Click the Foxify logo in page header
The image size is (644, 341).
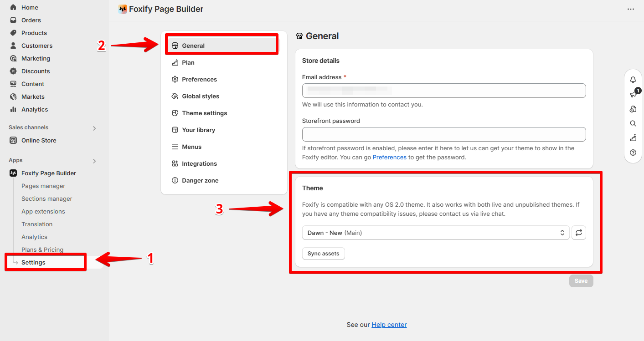pos(123,9)
